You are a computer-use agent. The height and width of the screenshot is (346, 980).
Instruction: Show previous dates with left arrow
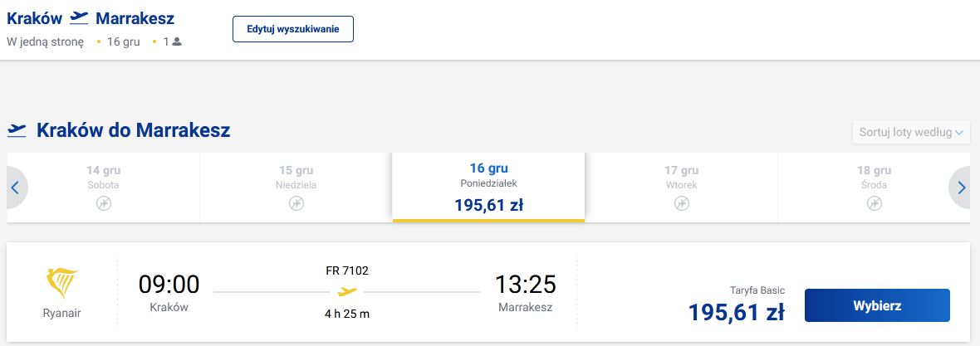pos(15,188)
